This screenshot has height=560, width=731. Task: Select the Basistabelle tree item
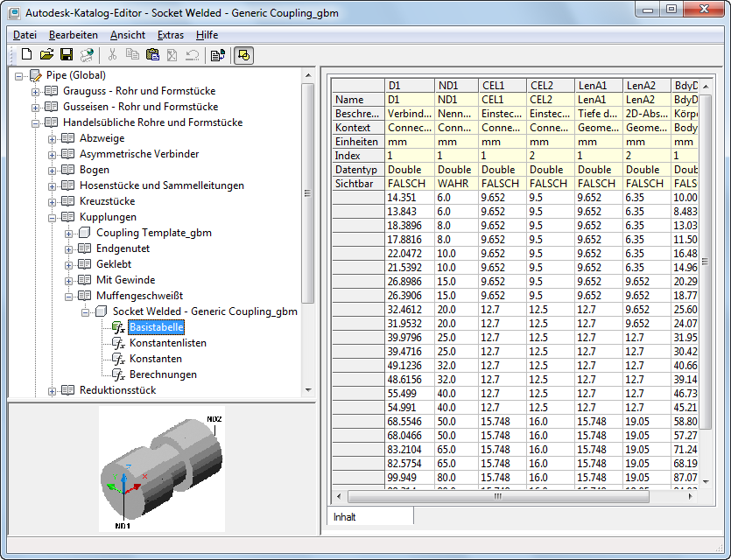pos(157,327)
